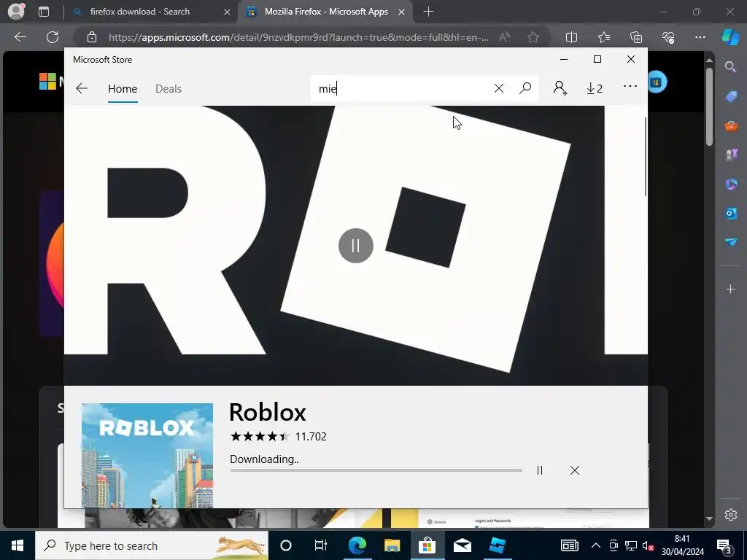Click the taskbar Type here to search box

click(152, 545)
